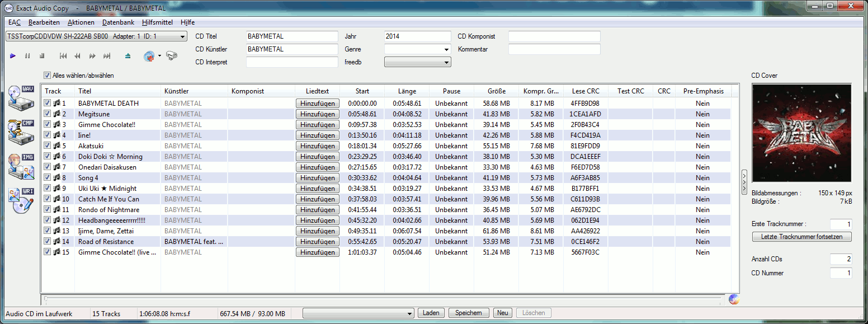Click the music note icon of track 14
The image size is (868, 324).
tap(56, 241)
